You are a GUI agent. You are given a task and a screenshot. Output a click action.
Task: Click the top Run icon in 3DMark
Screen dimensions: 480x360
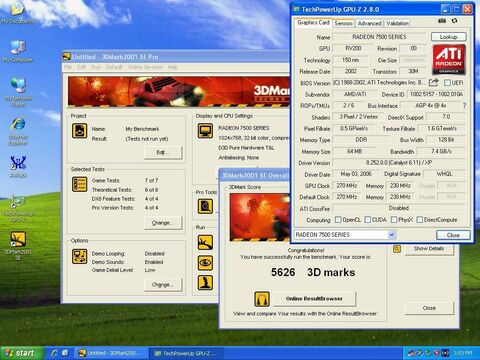click(x=205, y=242)
